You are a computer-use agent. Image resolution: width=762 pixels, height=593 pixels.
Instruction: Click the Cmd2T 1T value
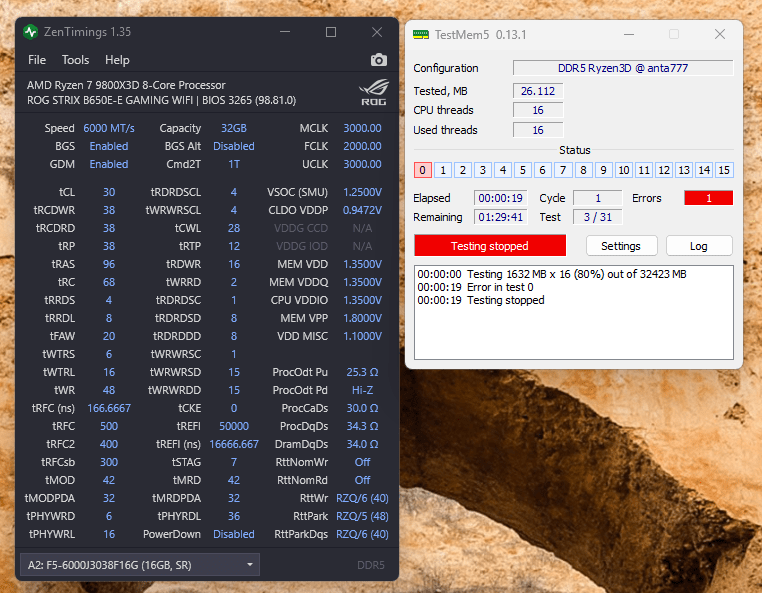click(234, 164)
